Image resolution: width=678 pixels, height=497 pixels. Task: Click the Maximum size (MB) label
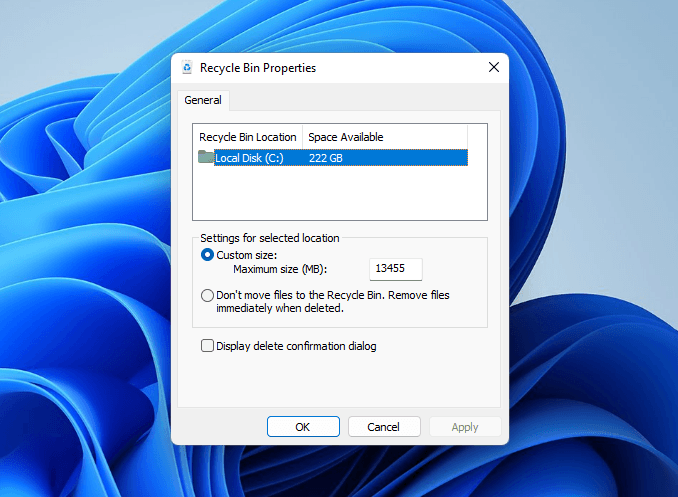click(280, 269)
